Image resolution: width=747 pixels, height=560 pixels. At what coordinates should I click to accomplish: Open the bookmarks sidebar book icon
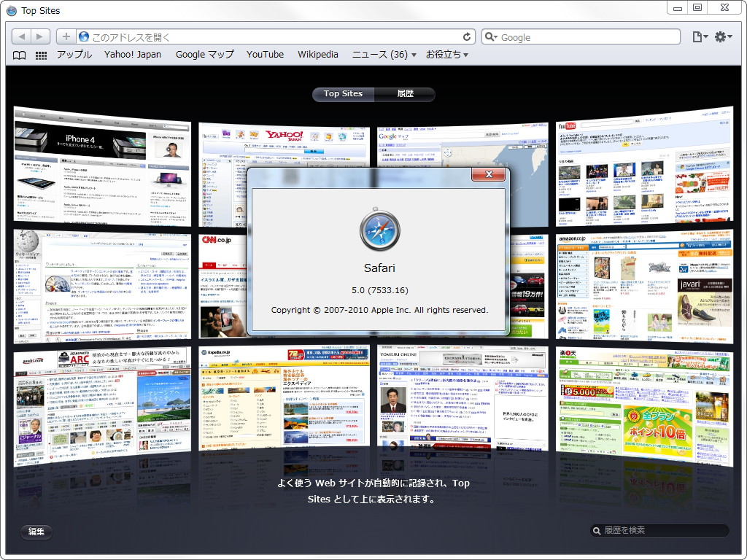pyautogui.click(x=18, y=54)
